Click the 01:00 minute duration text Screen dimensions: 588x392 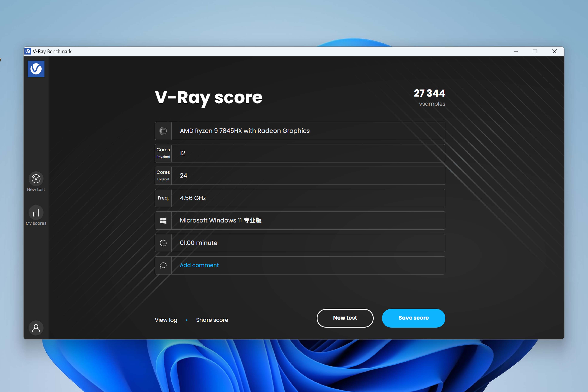coord(199,243)
